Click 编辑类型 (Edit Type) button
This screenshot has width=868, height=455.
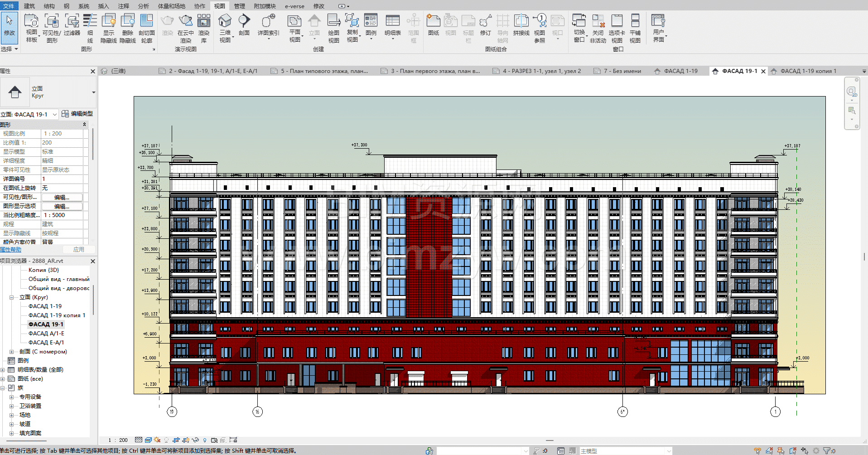coord(77,114)
